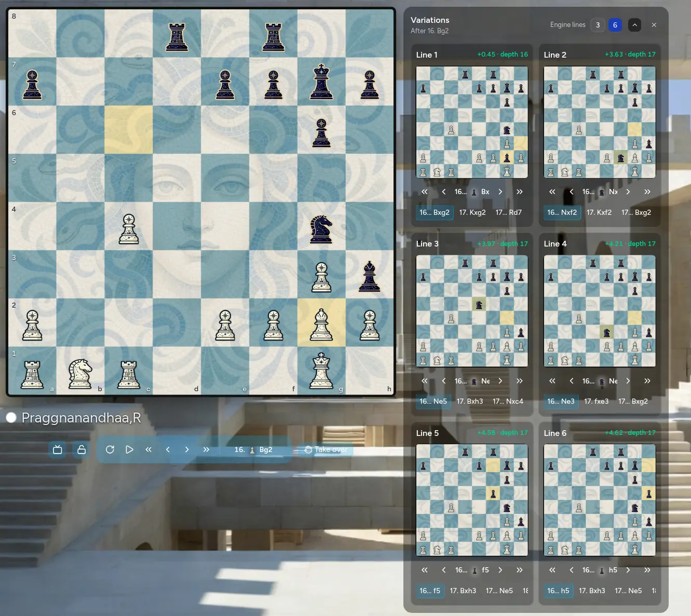Jump to start of Line 1

pos(425,191)
